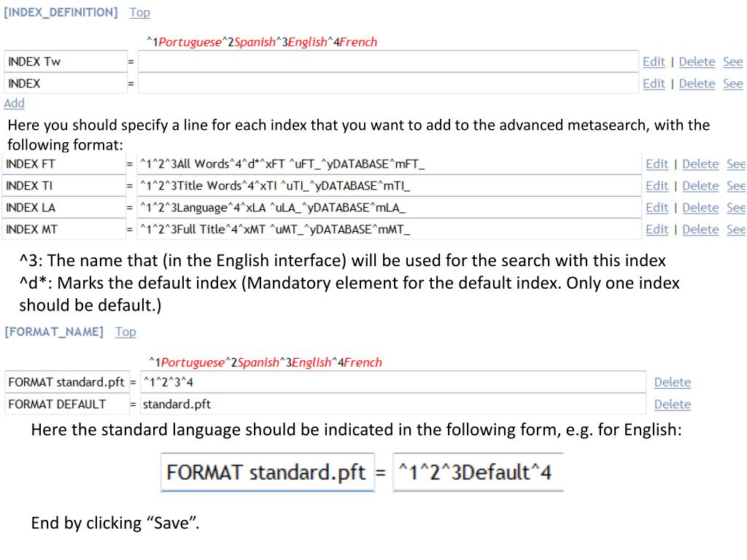Delete the INDEX LA row

(700, 208)
